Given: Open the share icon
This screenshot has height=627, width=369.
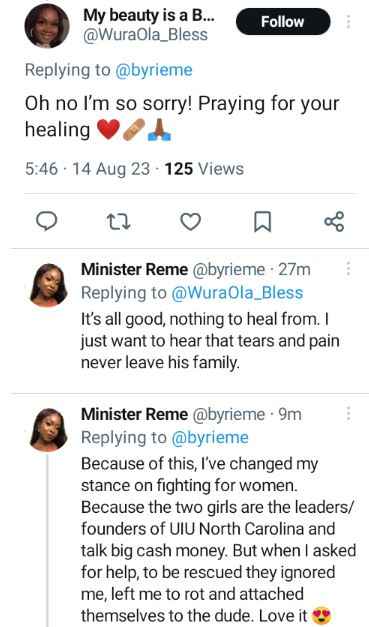Looking at the screenshot, I should pyautogui.click(x=334, y=222).
